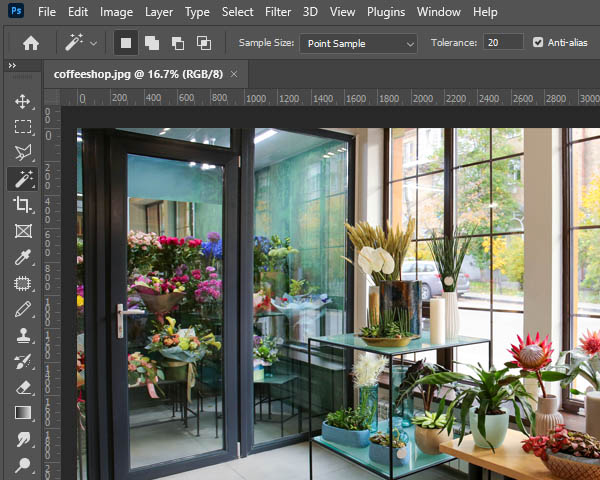Switch to Subtract from selection mode
The height and width of the screenshot is (480, 600).
[x=178, y=43]
